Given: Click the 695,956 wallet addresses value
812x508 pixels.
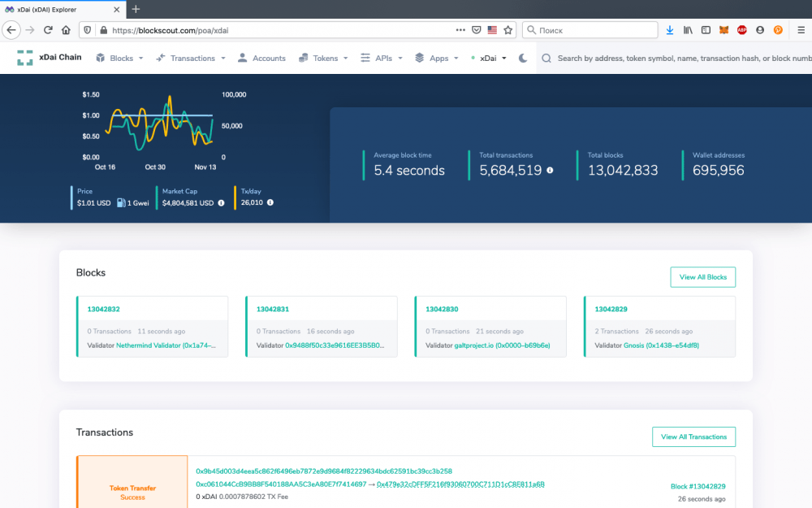Looking at the screenshot, I should coord(719,171).
